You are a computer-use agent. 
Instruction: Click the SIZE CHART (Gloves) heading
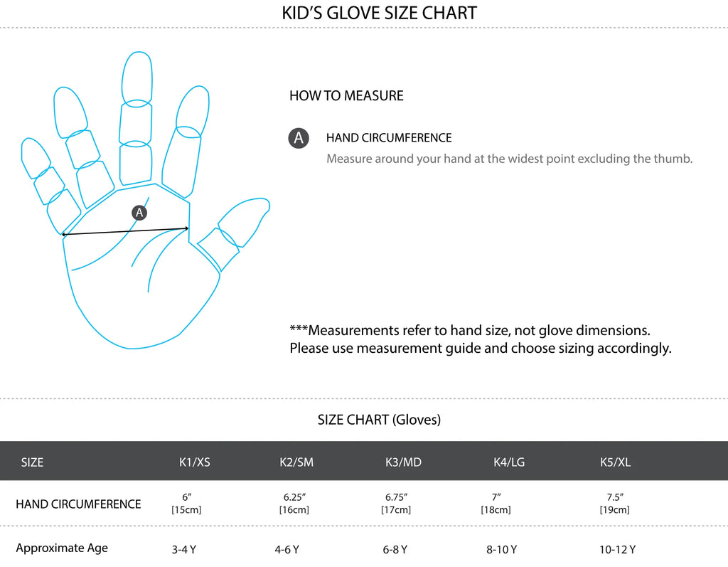pos(379,420)
